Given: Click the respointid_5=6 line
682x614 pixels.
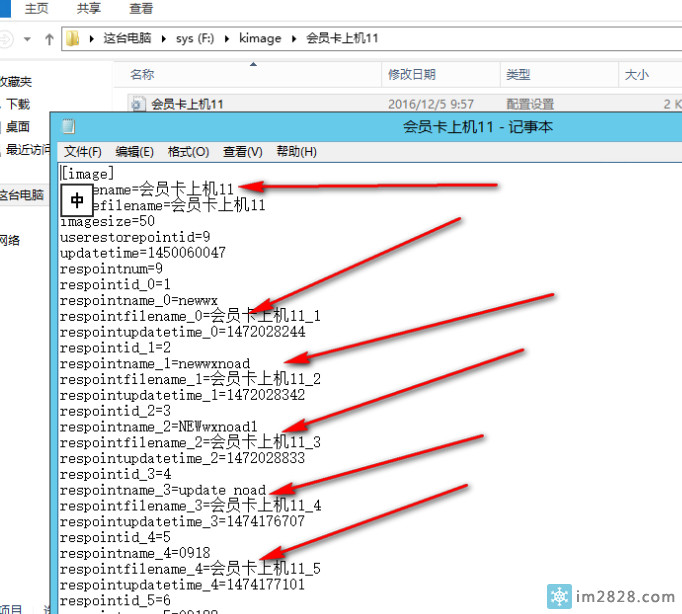Looking at the screenshot, I should (115, 601).
